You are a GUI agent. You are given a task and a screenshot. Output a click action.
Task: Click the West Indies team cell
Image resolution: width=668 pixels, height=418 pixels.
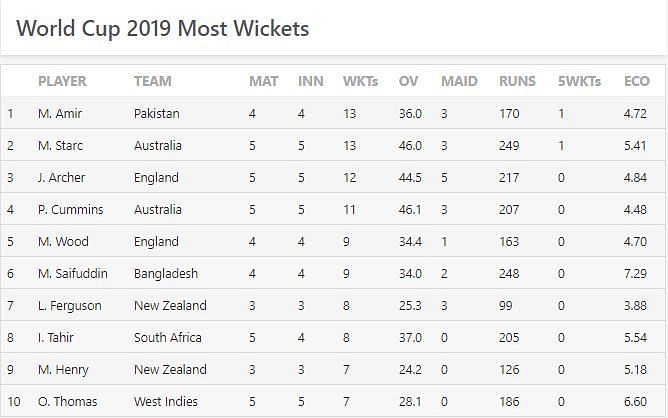pos(166,401)
